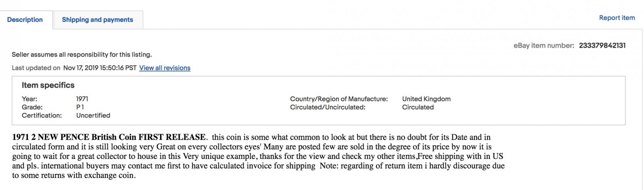Switch to Shipping and payments tab
This screenshot has width=644, height=190.
point(97,20)
